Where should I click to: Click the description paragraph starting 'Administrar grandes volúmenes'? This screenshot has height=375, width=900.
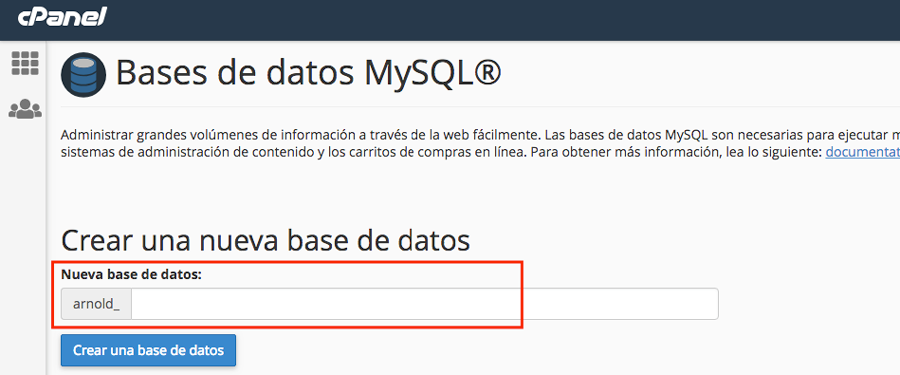pos(480,144)
